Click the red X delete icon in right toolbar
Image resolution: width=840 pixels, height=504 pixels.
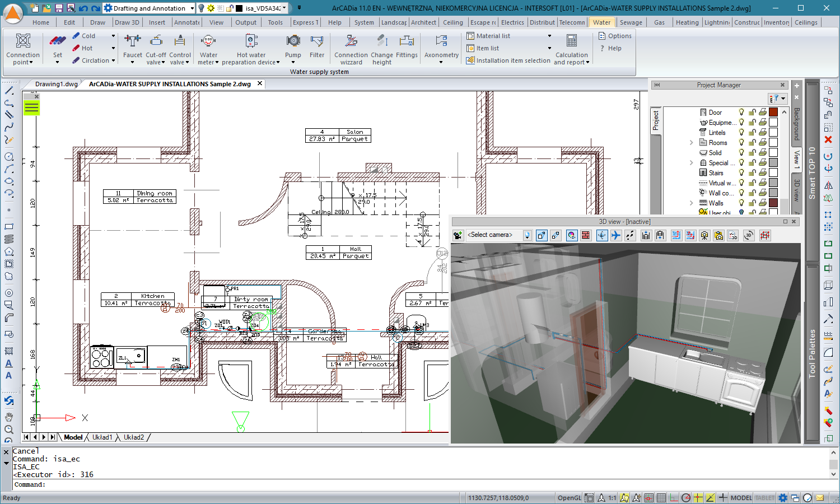click(828, 139)
